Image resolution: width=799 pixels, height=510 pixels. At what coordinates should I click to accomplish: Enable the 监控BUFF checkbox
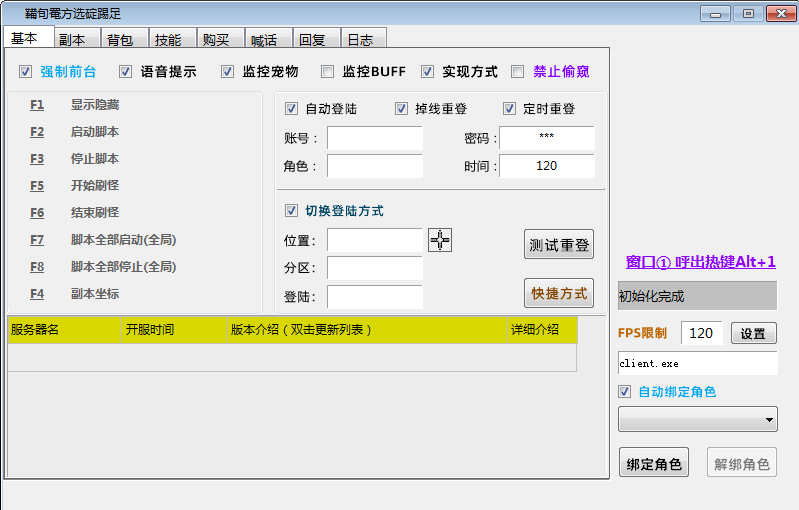328,72
